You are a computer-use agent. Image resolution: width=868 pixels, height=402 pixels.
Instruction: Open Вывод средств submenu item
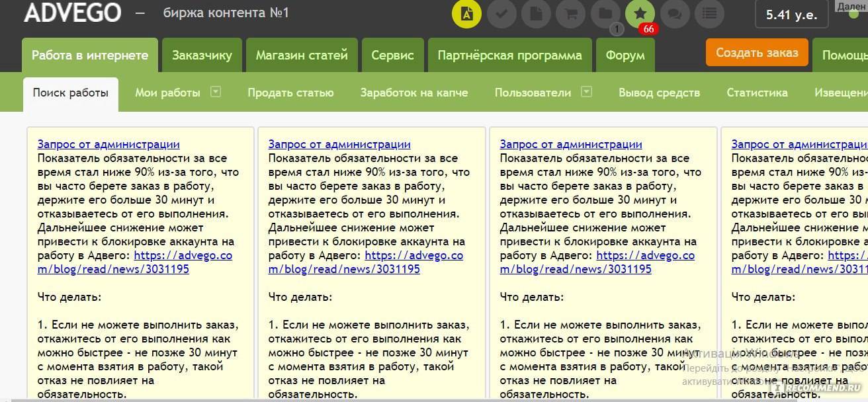pyautogui.click(x=659, y=93)
